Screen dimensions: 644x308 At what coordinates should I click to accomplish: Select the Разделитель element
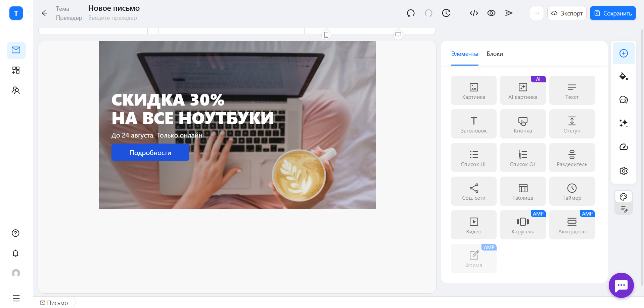tap(572, 157)
